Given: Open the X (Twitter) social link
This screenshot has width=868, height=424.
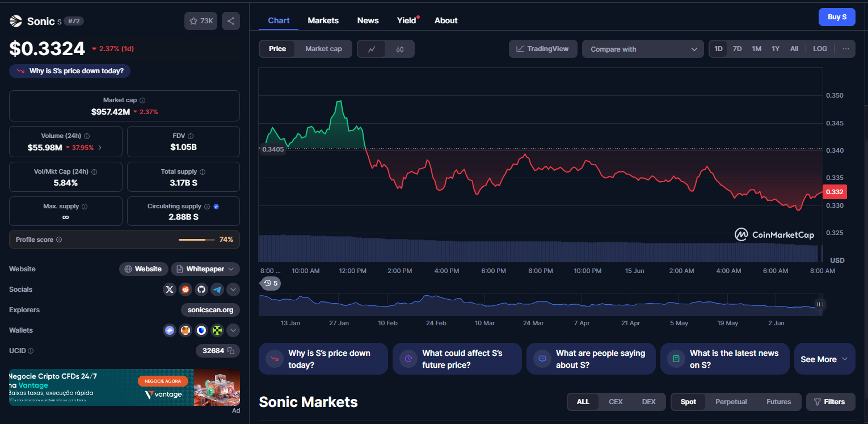Looking at the screenshot, I should click(170, 289).
